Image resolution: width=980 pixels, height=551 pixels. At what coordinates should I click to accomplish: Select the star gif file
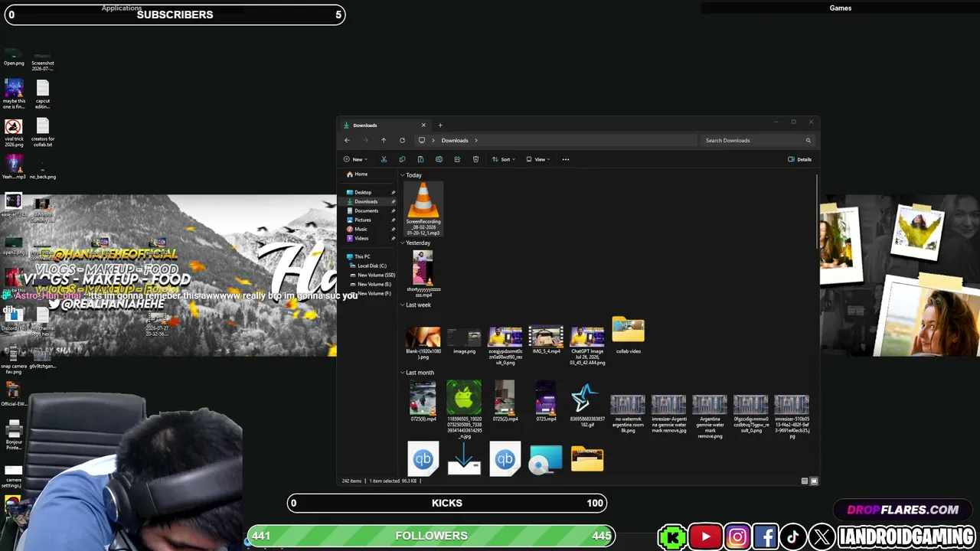tap(587, 403)
